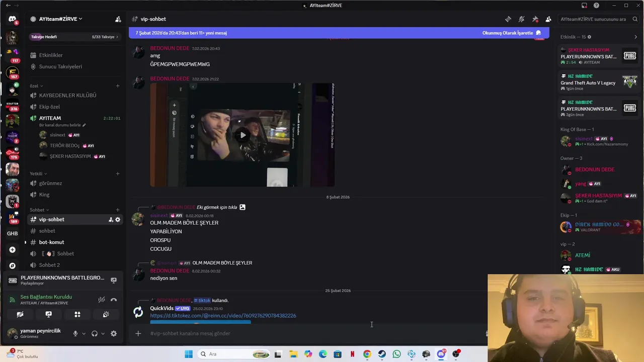
Task: Collapse the özel category
Action: pos(36,86)
